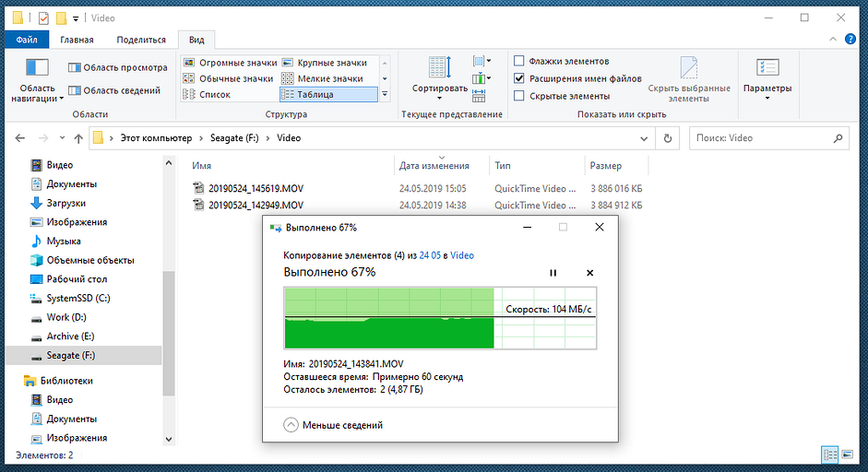Open Options (Параметры) icon in ribbon
The width and height of the screenshot is (868, 472).
(767, 68)
